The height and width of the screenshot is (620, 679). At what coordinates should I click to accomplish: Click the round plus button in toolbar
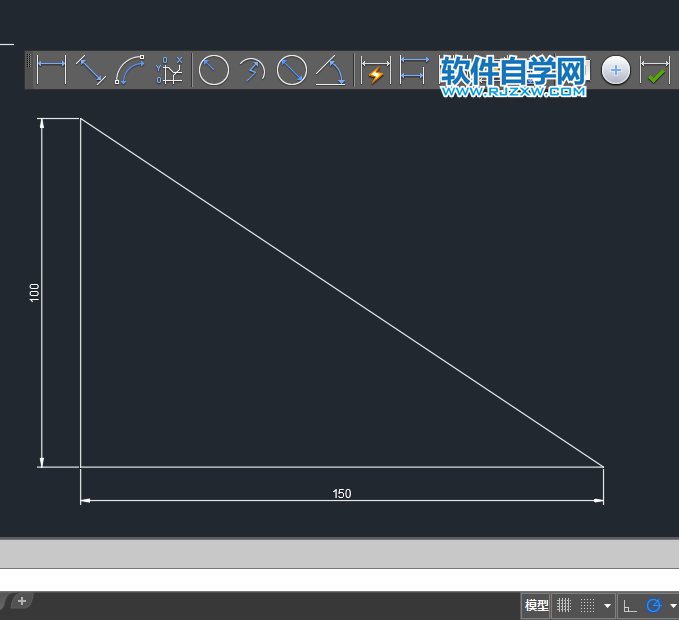(615, 70)
